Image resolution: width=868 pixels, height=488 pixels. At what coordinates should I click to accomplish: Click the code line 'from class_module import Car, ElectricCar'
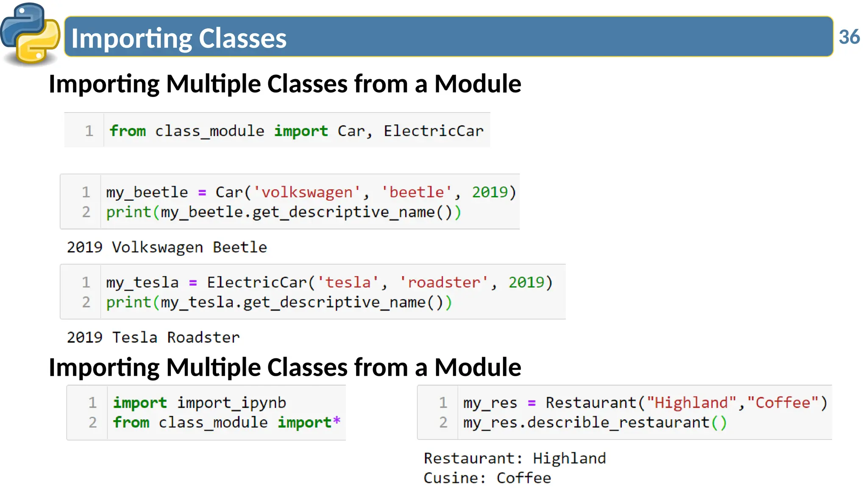point(296,131)
